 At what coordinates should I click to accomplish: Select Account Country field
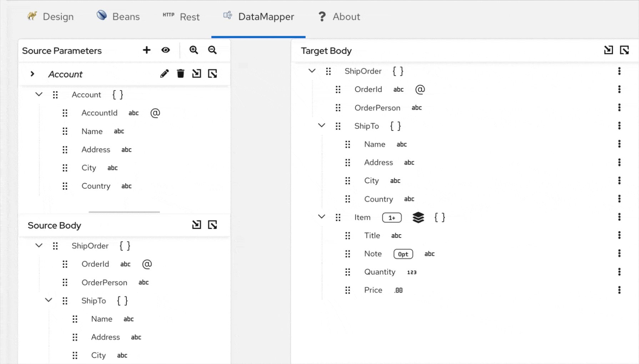click(96, 186)
